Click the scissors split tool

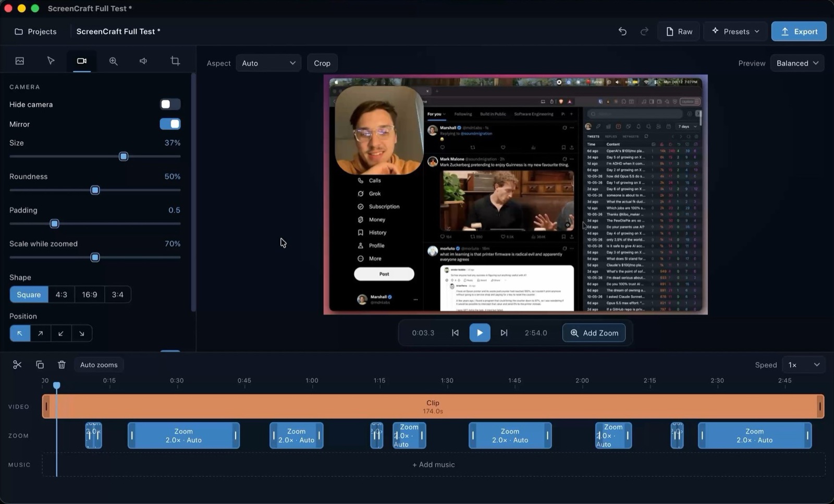17,365
